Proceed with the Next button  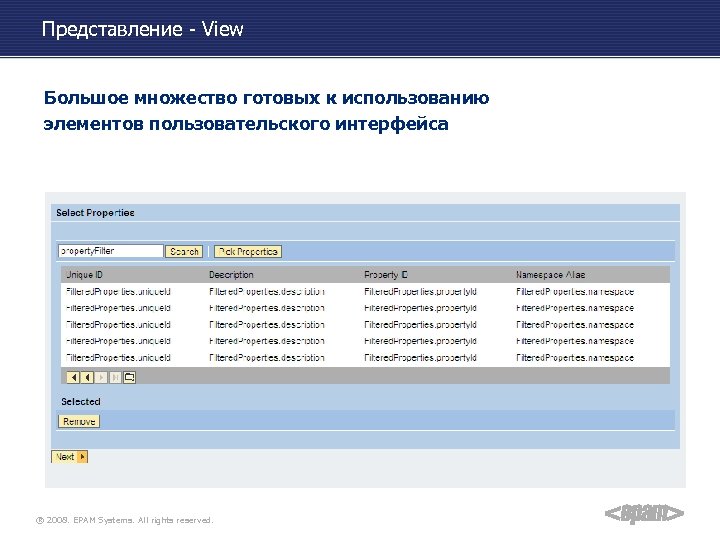pos(69,457)
